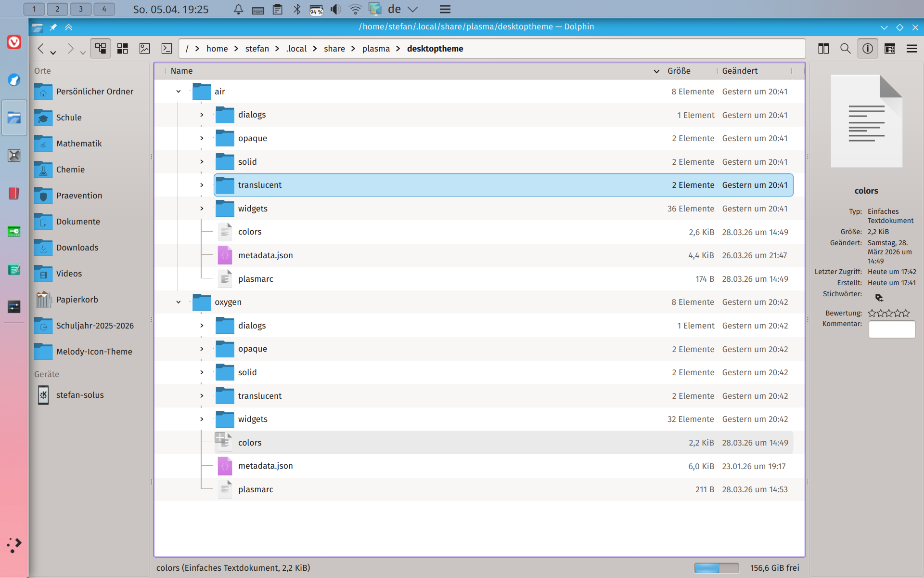Go back with the back arrow

[41, 49]
